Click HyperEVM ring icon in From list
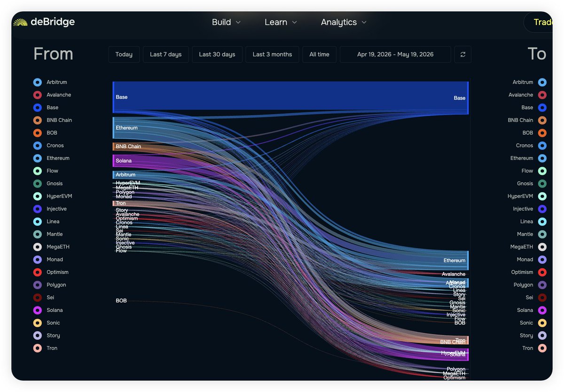The height and width of the screenshot is (392, 564). [x=38, y=196]
